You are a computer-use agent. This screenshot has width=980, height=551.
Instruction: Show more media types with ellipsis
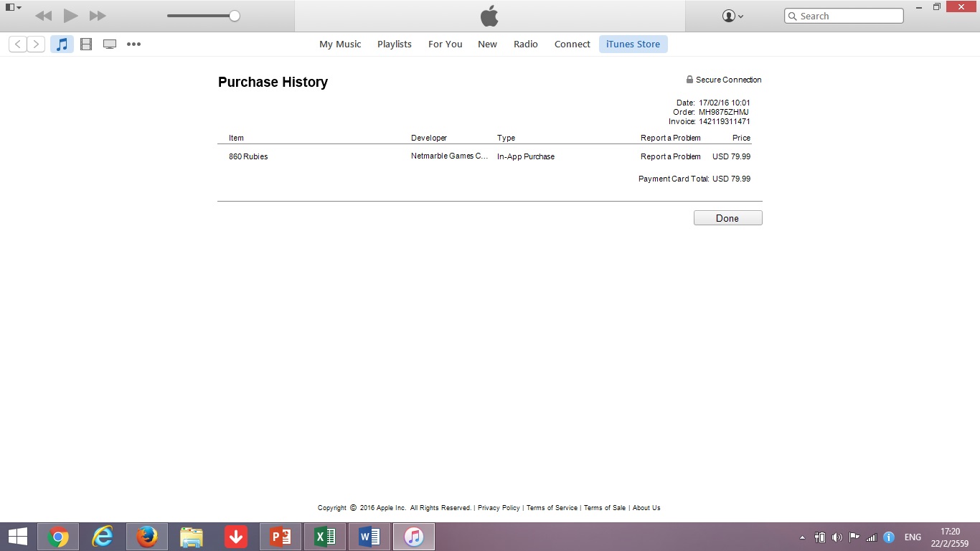134,44
